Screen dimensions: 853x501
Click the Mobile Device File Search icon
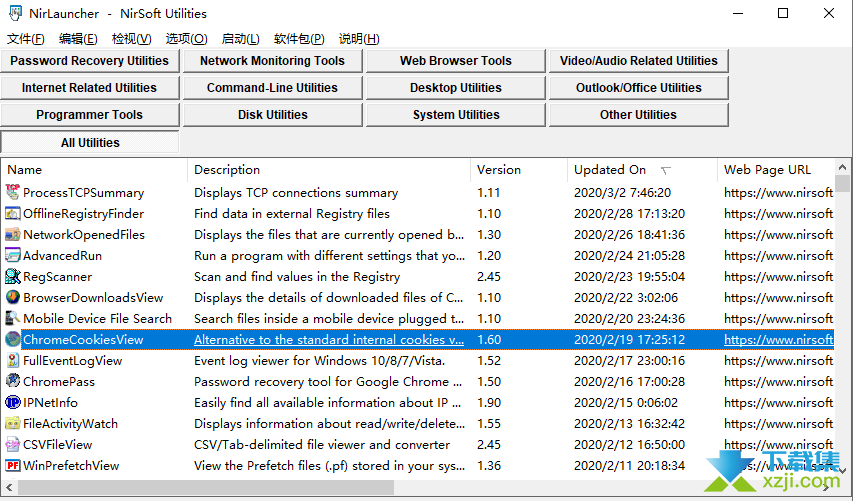click(x=13, y=319)
